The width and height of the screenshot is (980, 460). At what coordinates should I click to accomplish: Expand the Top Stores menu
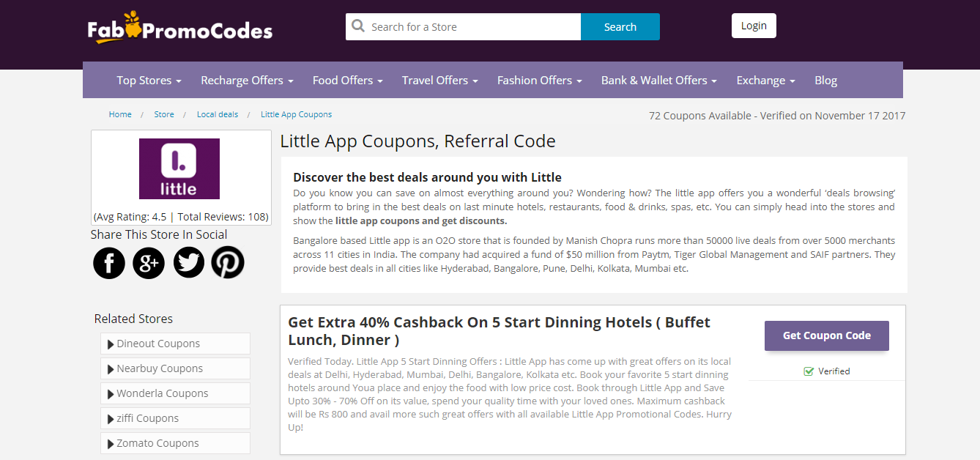point(149,81)
